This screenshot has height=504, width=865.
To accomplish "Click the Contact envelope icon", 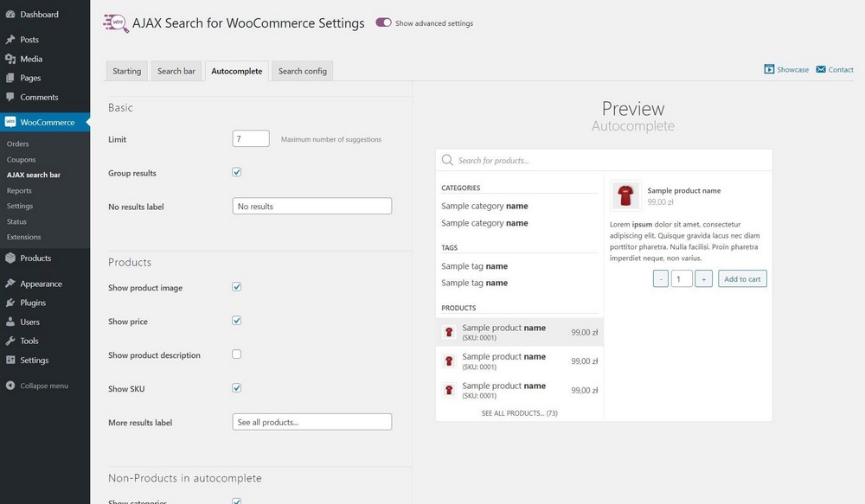I will [x=821, y=69].
